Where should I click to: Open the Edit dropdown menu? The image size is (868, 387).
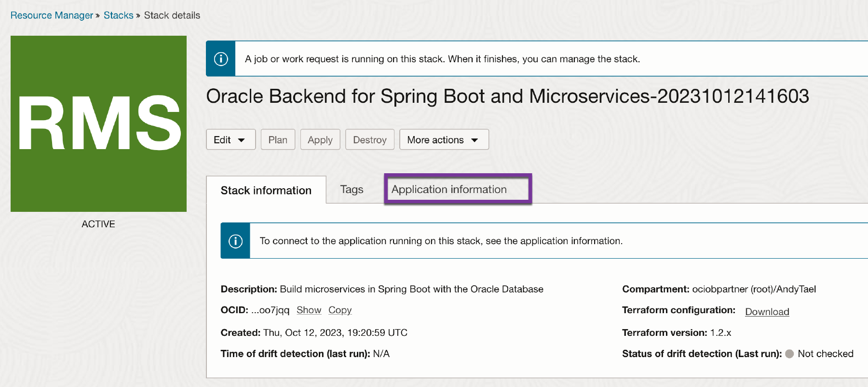click(231, 139)
